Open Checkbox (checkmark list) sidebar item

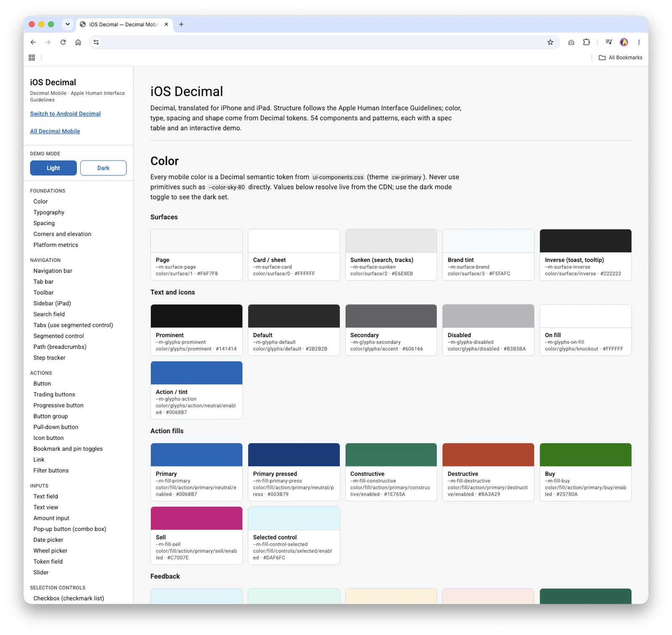click(x=68, y=598)
